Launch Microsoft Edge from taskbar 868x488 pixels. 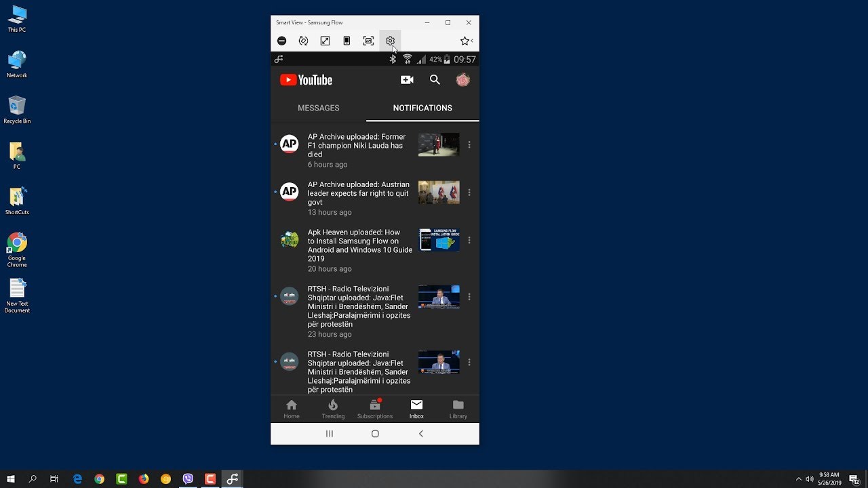tap(77, 479)
